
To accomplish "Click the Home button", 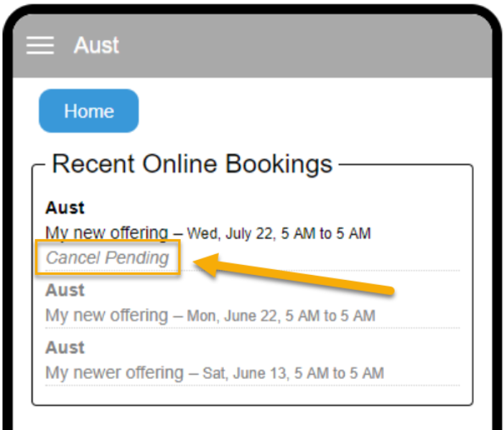I will tap(88, 111).
